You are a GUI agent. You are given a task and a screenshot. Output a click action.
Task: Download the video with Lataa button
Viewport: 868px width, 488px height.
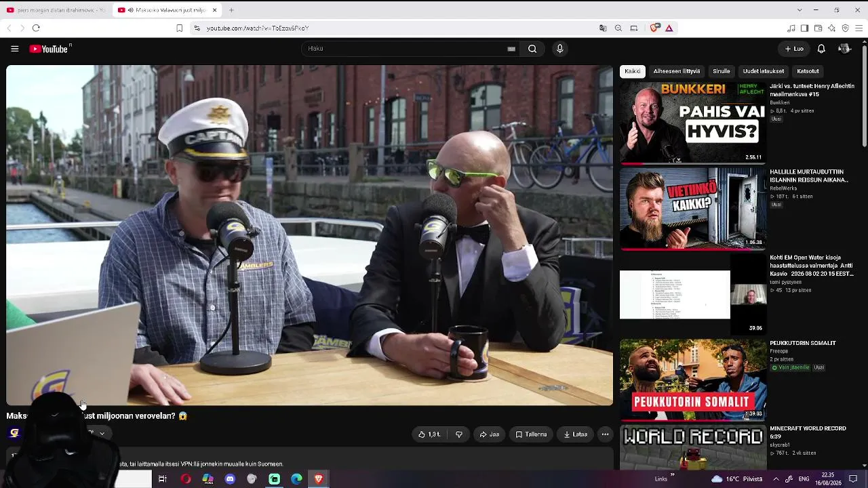point(576,434)
